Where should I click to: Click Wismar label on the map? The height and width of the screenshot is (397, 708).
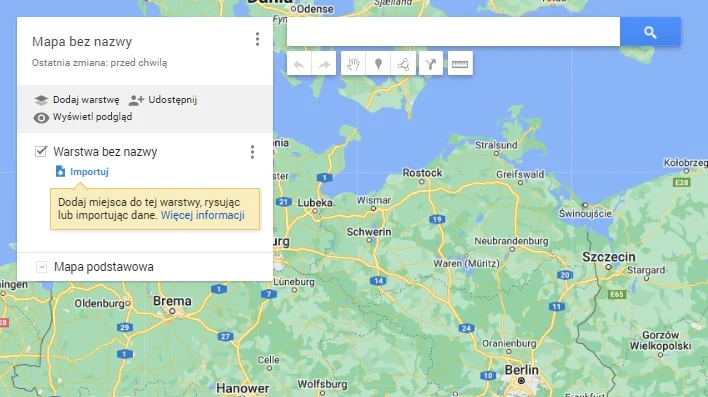(x=374, y=200)
